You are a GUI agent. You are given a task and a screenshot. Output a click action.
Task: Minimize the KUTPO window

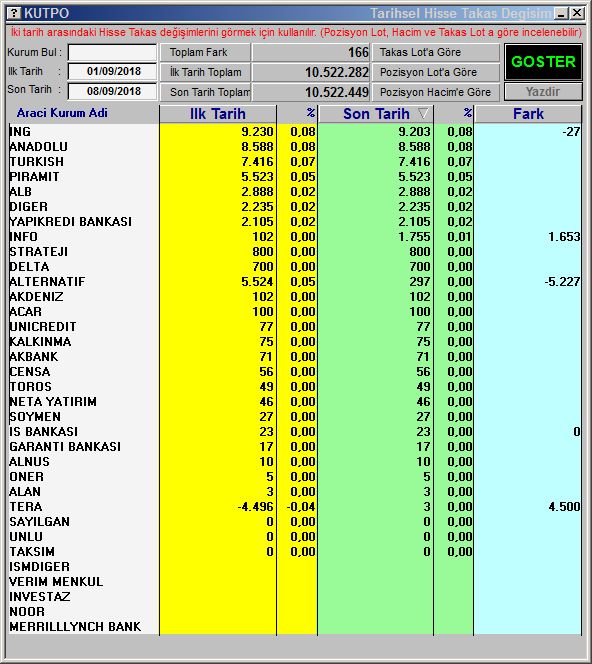[x=562, y=14]
